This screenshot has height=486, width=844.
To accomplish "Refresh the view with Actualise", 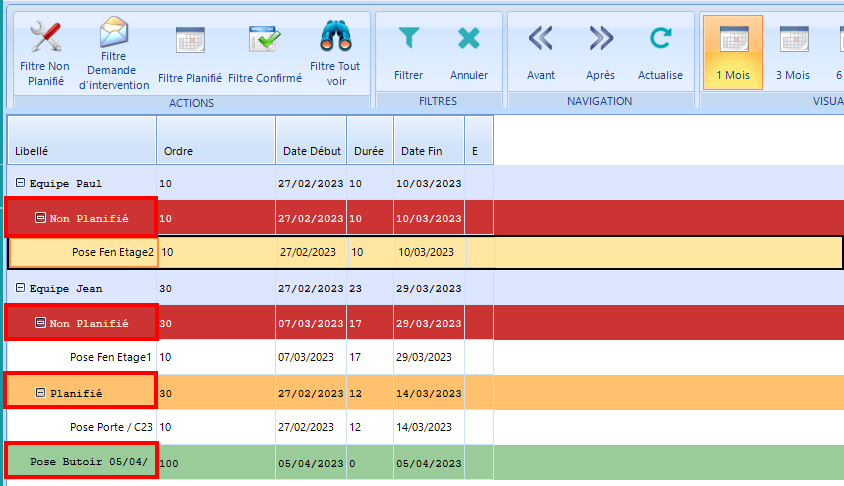I will [x=660, y=39].
